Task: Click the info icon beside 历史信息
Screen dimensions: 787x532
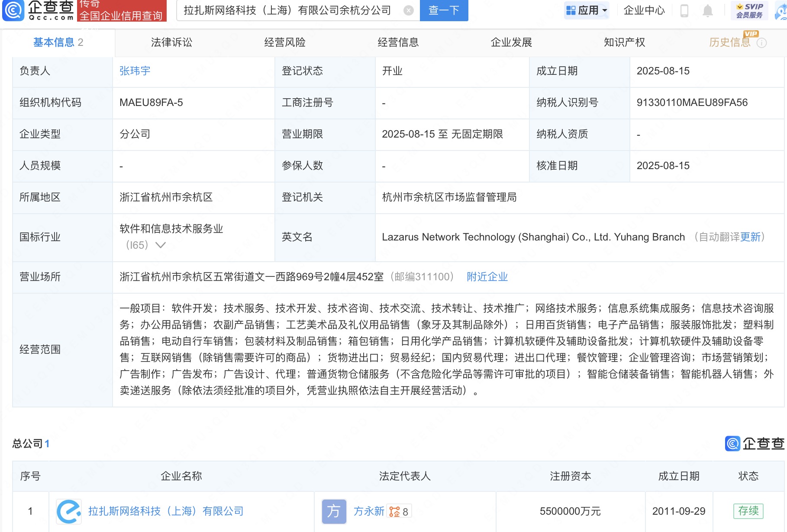Action: 762,43
